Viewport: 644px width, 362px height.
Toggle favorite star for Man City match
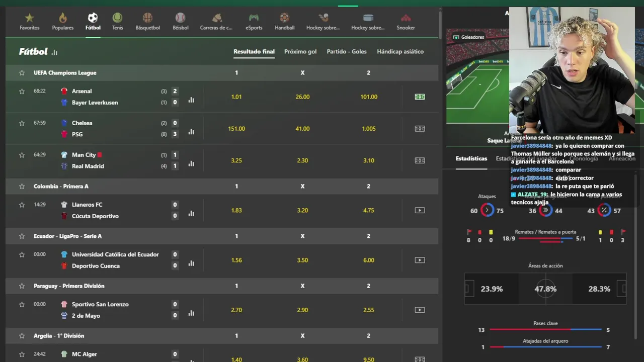(22, 155)
